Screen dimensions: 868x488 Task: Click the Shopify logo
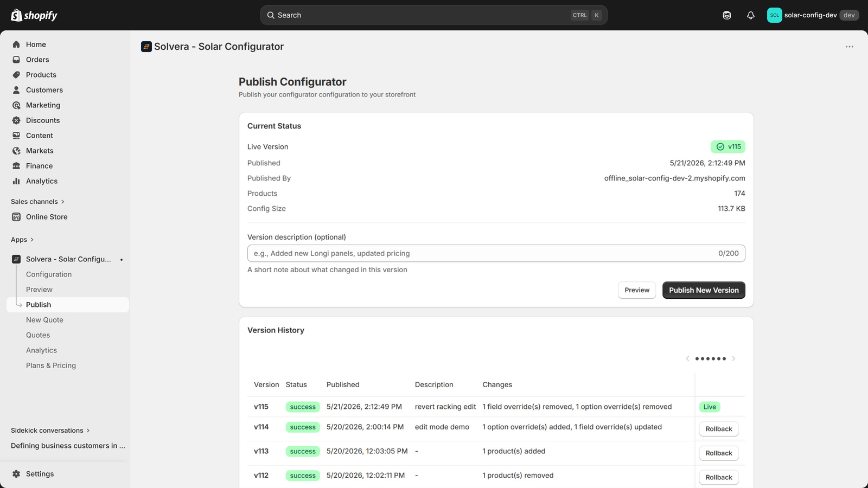pyautogui.click(x=34, y=15)
